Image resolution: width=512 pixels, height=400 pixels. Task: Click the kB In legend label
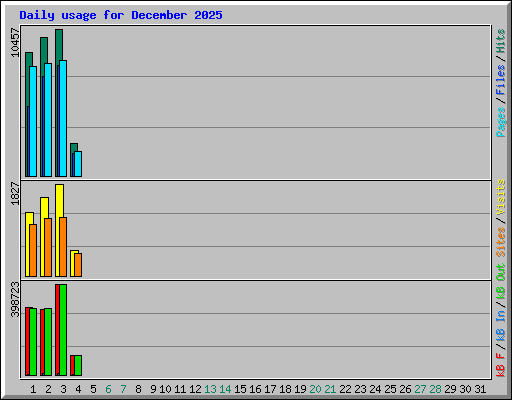tap(501, 326)
